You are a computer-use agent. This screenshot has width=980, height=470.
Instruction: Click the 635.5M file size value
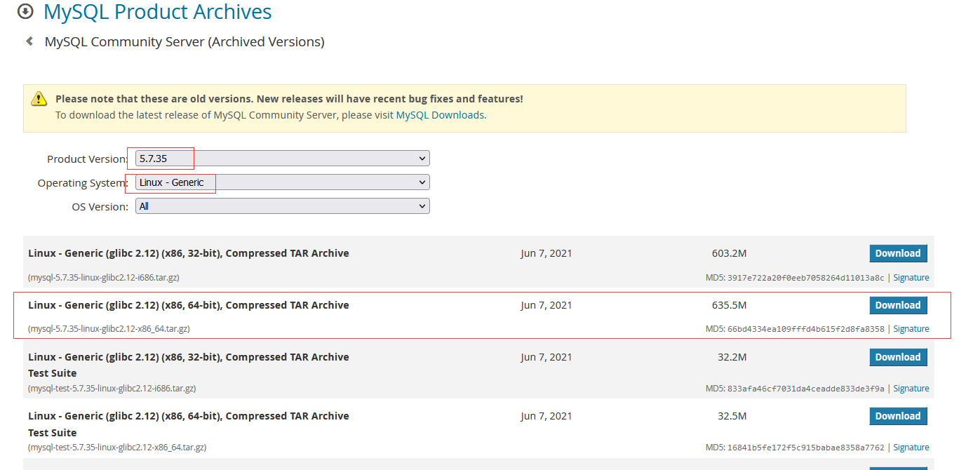point(729,305)
